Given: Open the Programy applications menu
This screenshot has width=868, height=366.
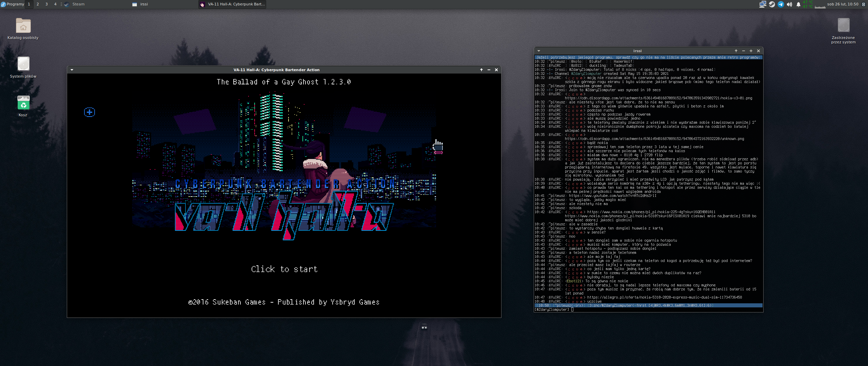Looking at the screenshot, I should [13, 4].
